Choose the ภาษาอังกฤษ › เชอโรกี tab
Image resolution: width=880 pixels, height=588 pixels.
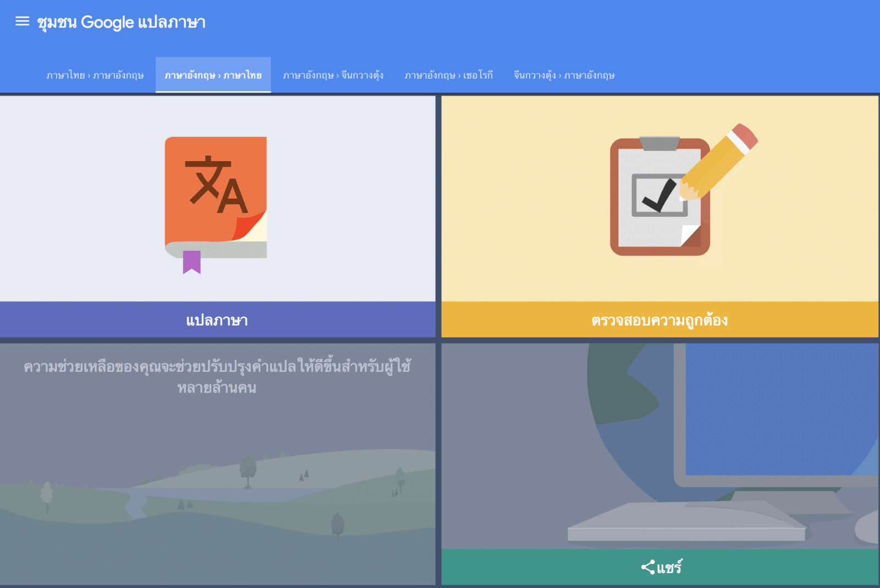tap(448, 75)
